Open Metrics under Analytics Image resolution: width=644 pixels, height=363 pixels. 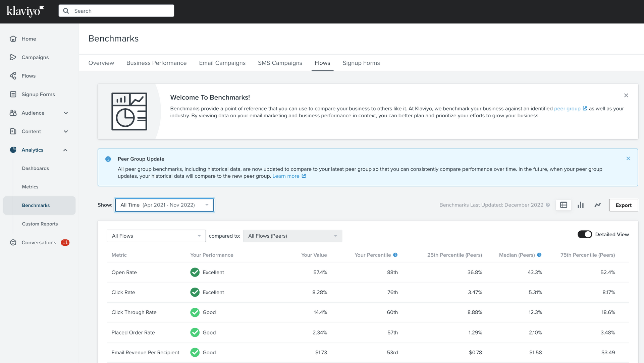[30, 187]
